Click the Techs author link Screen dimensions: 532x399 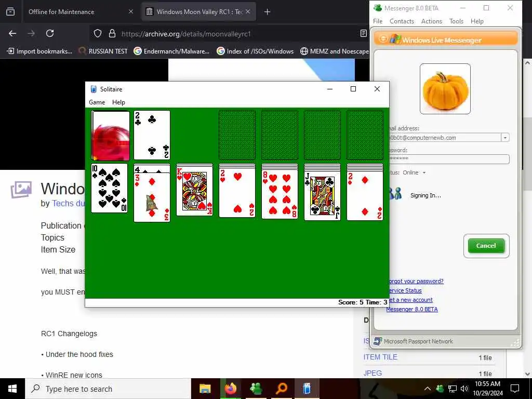coord(68,203)
